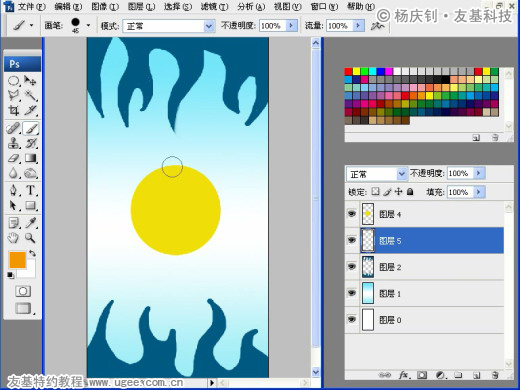
Task: Open the 滤镜(T) menu
Action: [214, 6]
